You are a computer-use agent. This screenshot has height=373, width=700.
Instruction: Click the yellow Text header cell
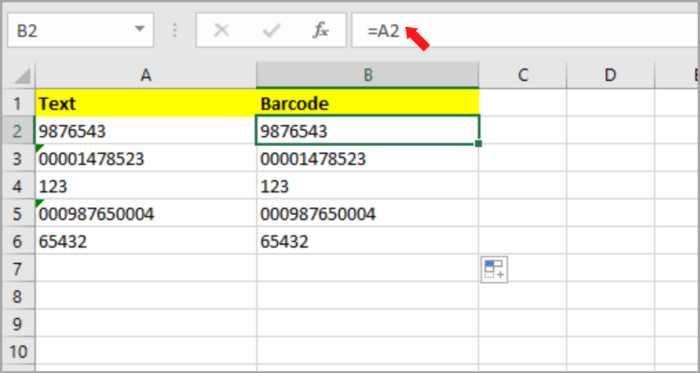(x=146, y=103)
